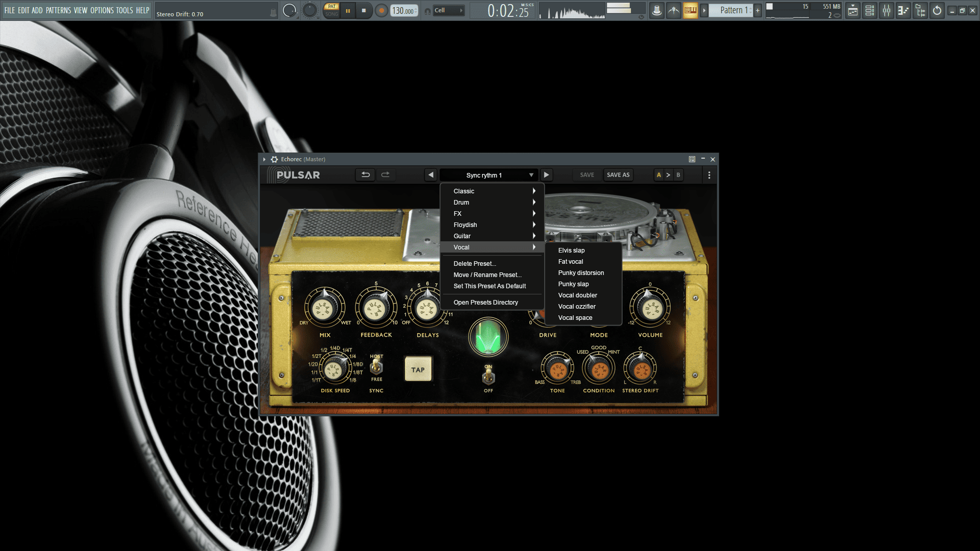This screenshot has height=551, width=980.
Task: Go to the previous preset arrow
Action: click(431, 175)
